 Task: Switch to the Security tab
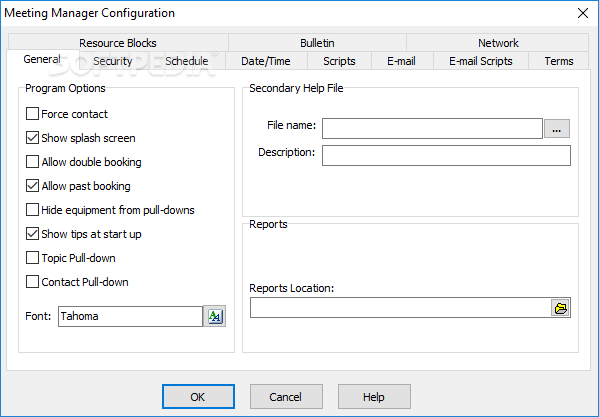(113, 61)
